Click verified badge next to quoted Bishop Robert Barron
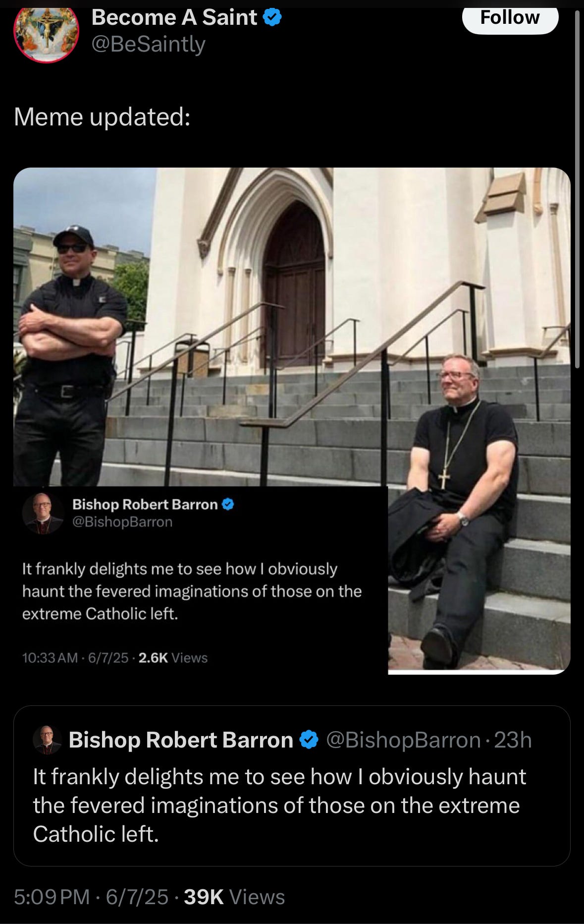The height and width of the screenshot is (924, 584). click(x=310, y=740)
